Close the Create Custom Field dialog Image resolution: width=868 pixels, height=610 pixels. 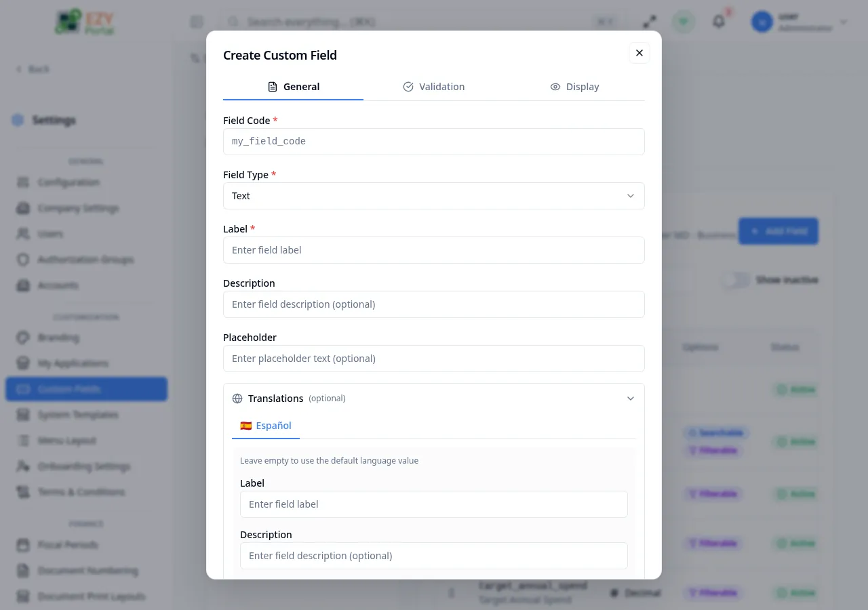tap(639, 53)
